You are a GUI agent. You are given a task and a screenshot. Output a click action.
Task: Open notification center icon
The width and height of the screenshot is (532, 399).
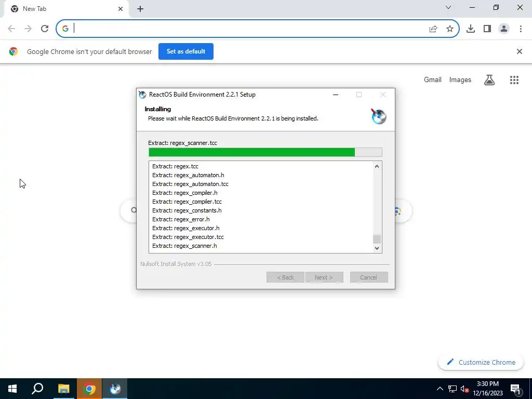515,389
